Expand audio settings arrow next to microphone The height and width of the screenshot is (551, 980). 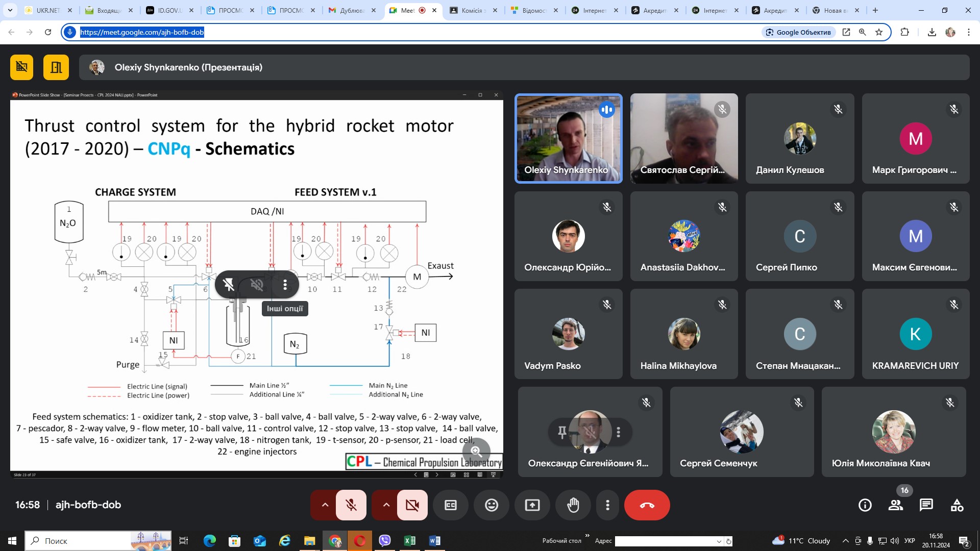tap(325, 505)
